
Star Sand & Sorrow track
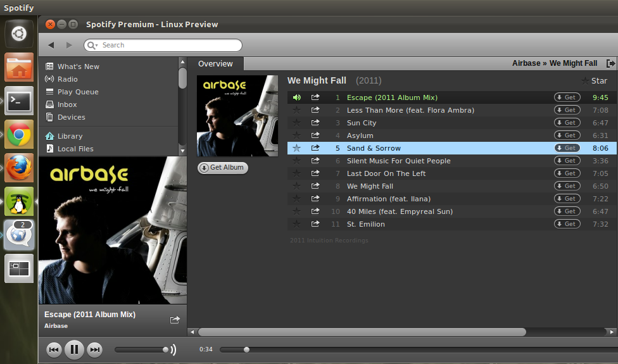click(x=297, y=148)
